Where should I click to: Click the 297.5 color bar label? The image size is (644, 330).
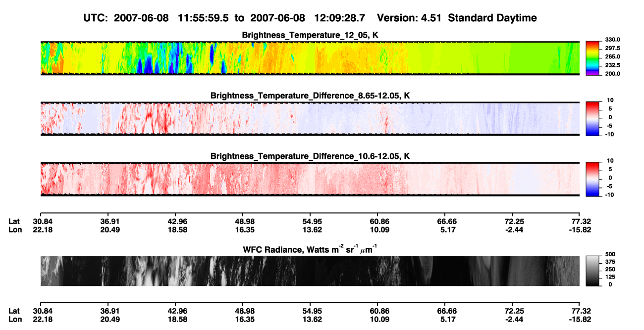click(x=613, y=48)
